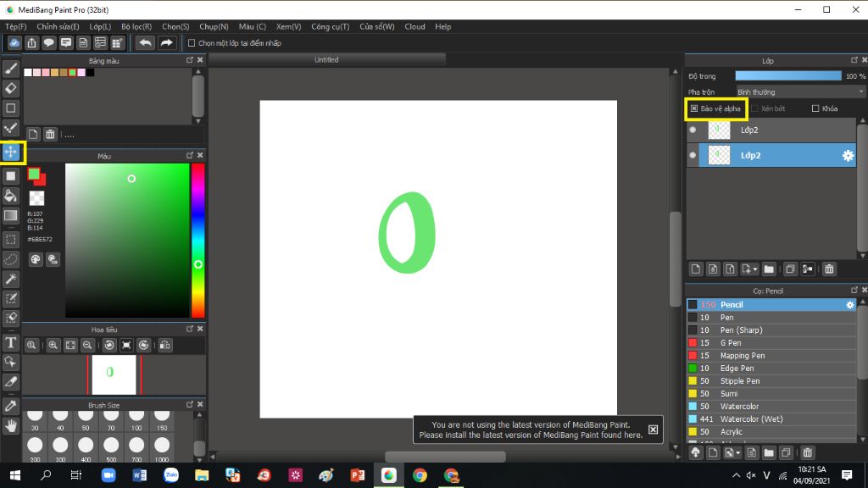868x488 pixels.
Task: Open Chrome from the taskbar
Action: [420, 475]
